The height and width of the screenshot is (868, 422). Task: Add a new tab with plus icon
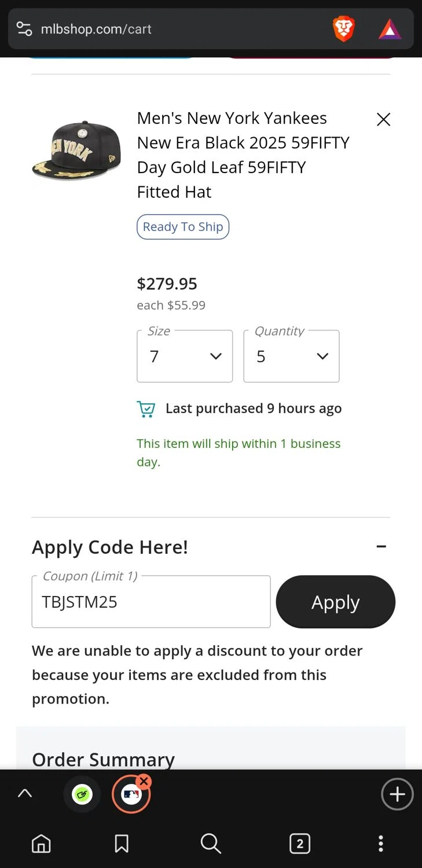397,795
